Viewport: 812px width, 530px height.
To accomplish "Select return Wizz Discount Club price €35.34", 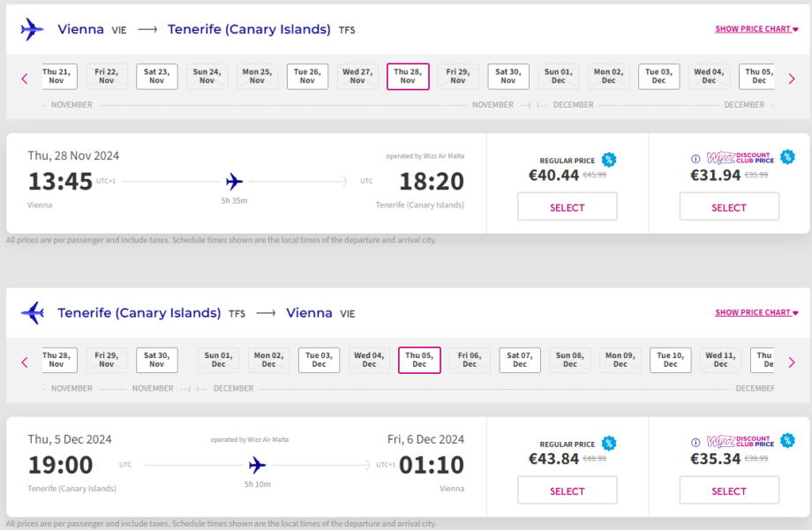I will click(x=729, y=491).
